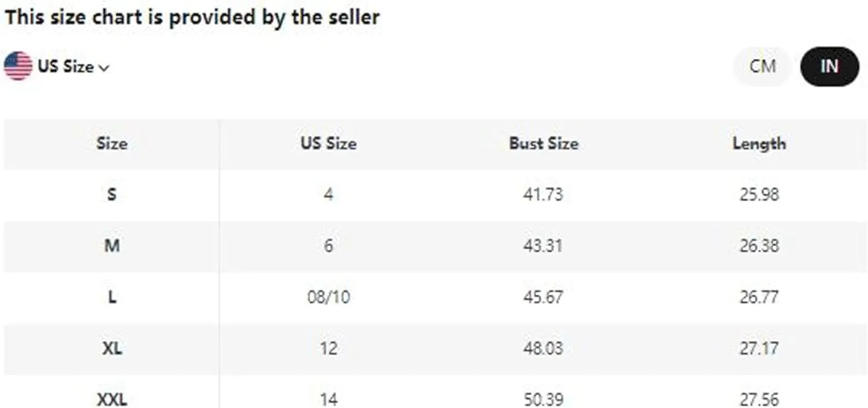Click the US flag icon
Image resolution: width=868 pixels, height=408 pixels.
click(x=18, y=67)
